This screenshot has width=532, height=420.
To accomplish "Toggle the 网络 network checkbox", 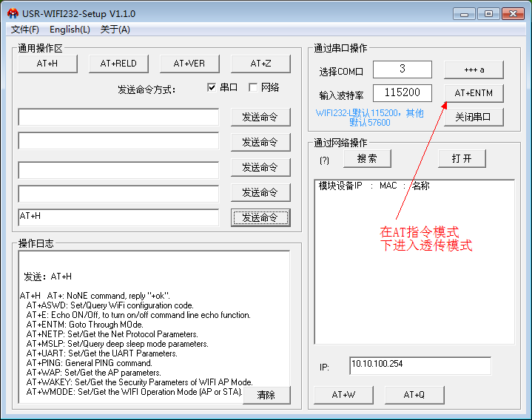I will pos(253,87).
